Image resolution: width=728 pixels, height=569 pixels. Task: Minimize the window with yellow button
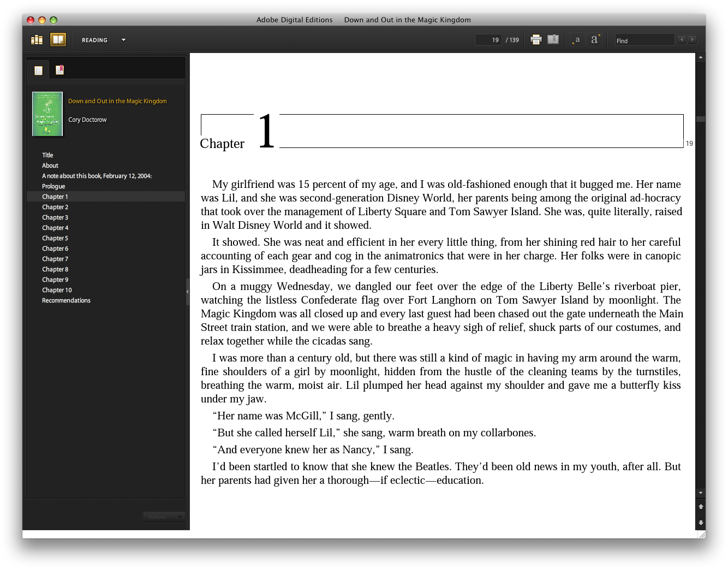coord(42,20)
